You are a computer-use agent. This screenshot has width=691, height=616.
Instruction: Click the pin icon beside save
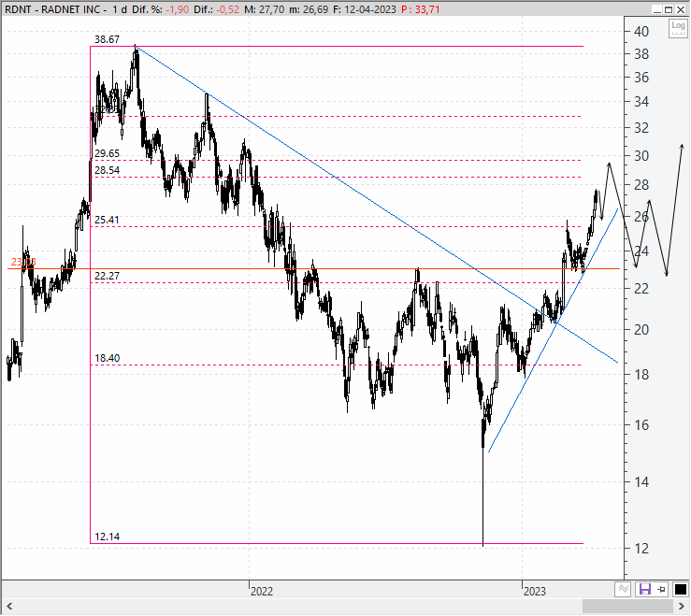pos(661,589)
